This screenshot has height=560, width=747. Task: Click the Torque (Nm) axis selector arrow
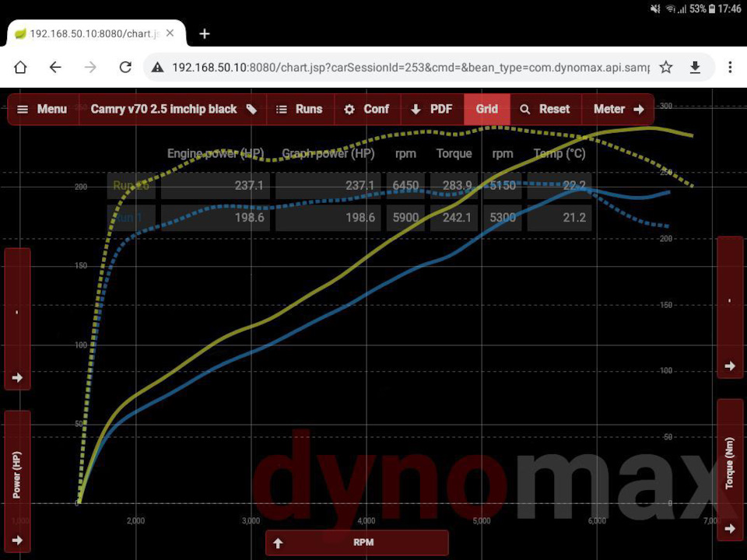tap(729, 529)
